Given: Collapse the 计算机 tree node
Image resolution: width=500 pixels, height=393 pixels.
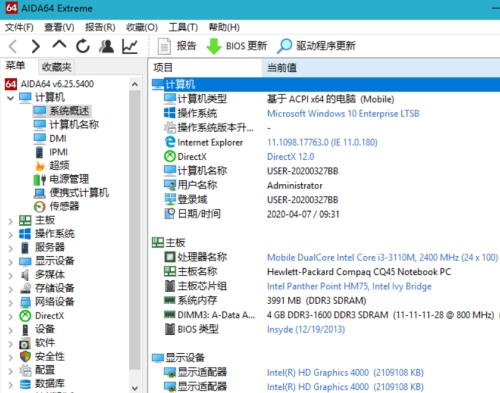Looking at the screenshot, I should point(11,98).
